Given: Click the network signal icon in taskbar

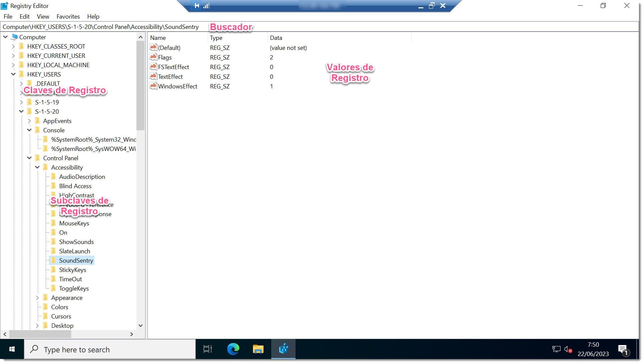Looking at the screenshot, I should point(556,349).
